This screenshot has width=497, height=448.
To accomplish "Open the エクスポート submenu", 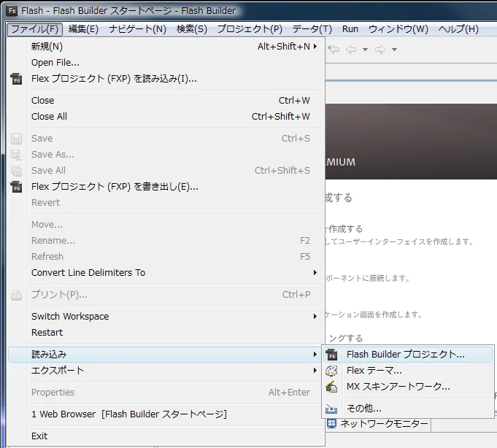I will (x=166, y=371).
